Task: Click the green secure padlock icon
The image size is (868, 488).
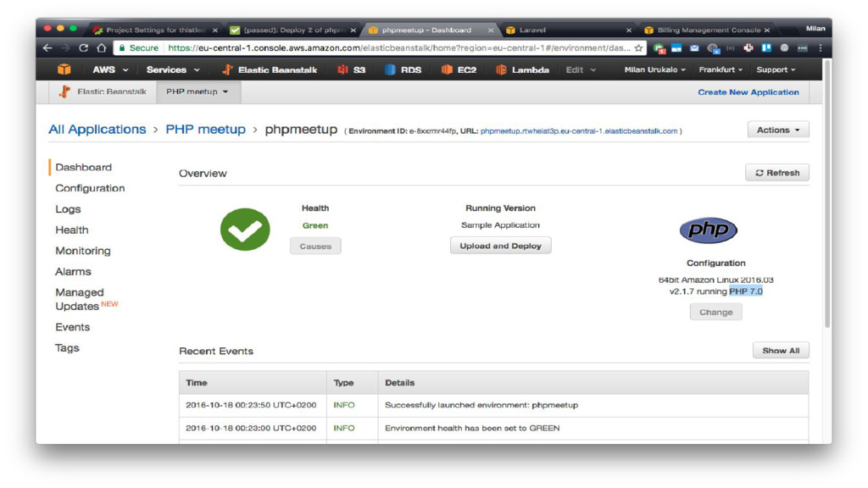Action: tap(122, 48)
